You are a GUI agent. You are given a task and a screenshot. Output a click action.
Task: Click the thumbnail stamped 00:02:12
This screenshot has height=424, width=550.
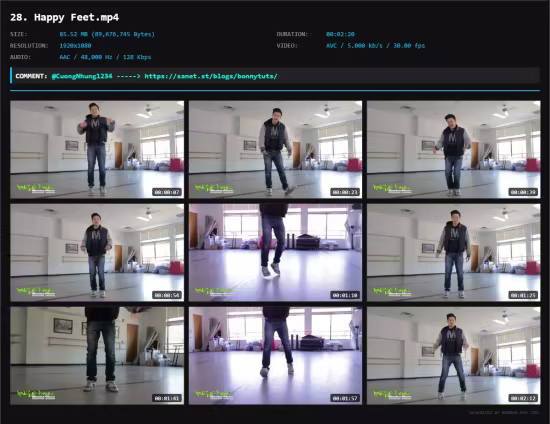(x=454, y=356)
